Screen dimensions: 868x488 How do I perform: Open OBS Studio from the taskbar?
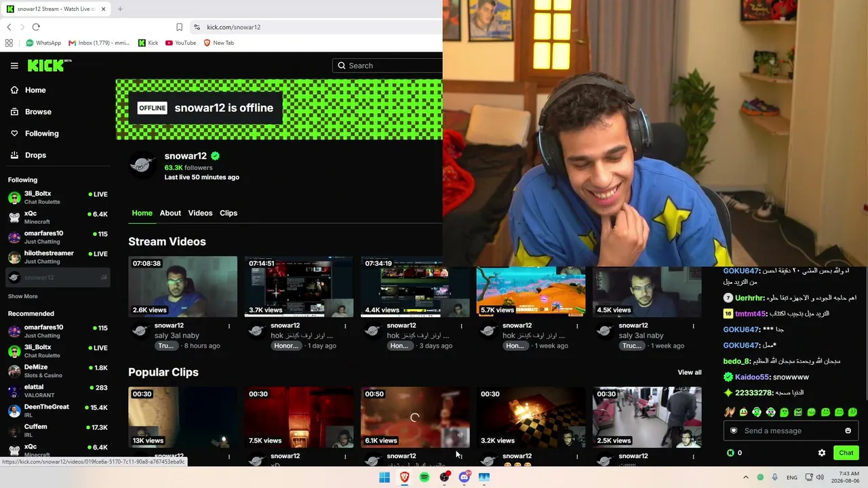pos(444,477)
